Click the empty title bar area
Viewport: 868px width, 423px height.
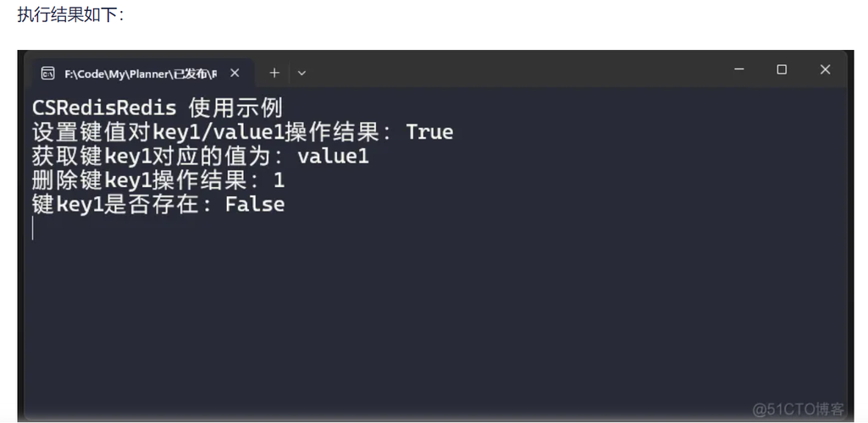coord(508,71)
